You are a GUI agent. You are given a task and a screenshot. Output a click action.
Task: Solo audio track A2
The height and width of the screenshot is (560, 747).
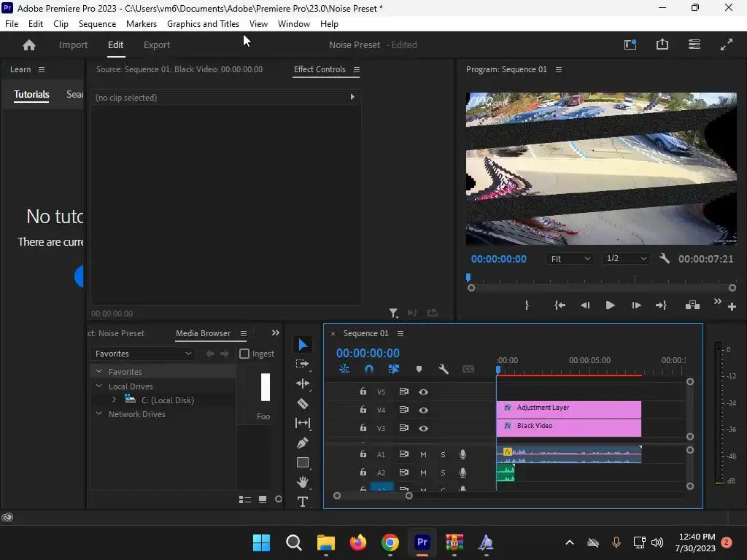pos(443,472)
